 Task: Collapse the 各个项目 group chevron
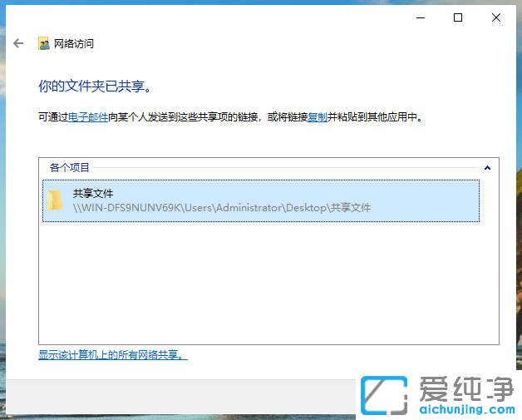(x=487, y=167)
